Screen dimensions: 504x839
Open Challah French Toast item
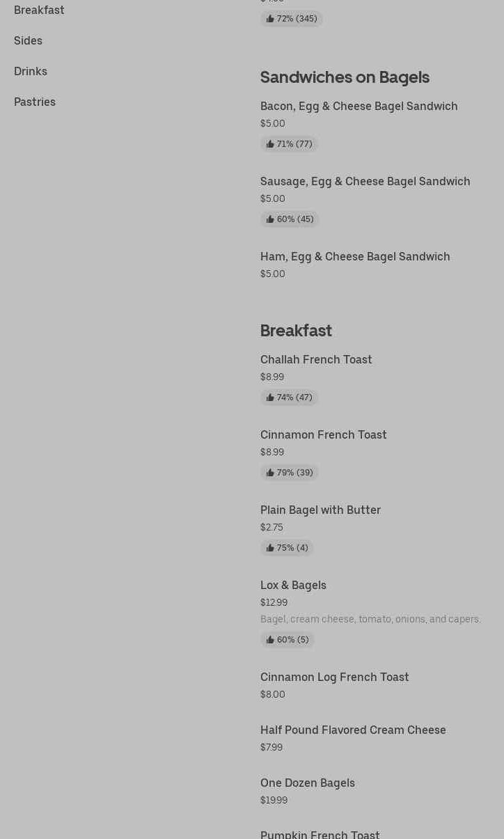coord(316,359)
